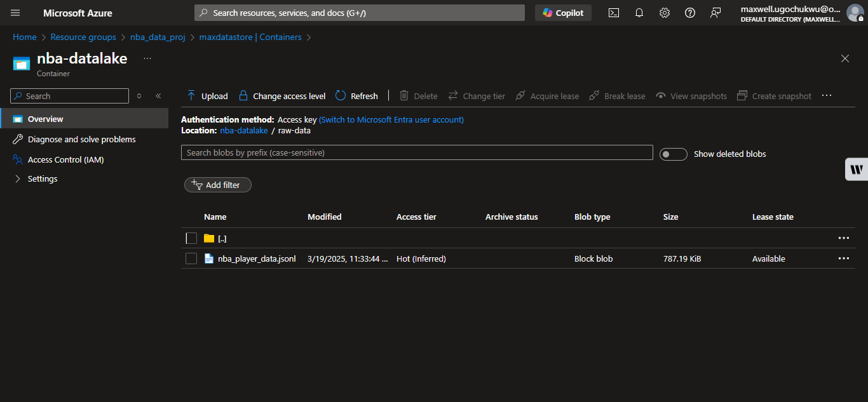Sort by the Lease state column header

point(773,217)
